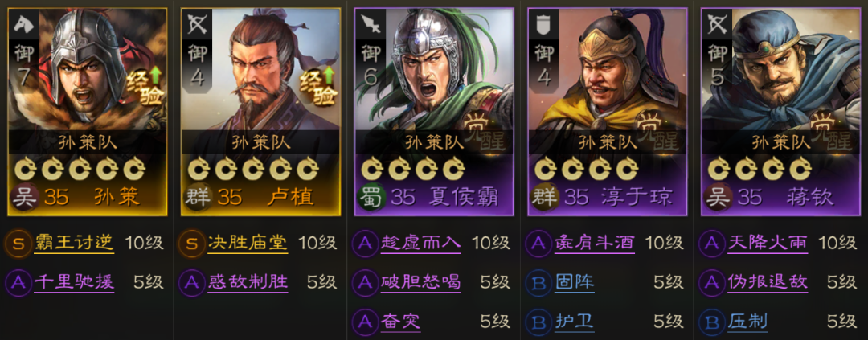Click the 吴 faction badge beside 孙策
The height and width of the screenshot is (340, 868).
tap(26, 197)
